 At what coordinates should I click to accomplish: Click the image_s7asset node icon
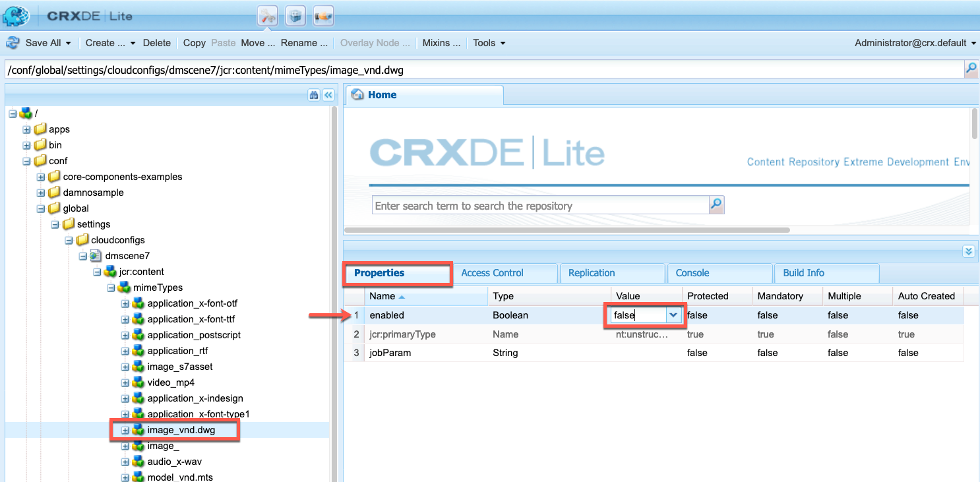pos(138,367)
